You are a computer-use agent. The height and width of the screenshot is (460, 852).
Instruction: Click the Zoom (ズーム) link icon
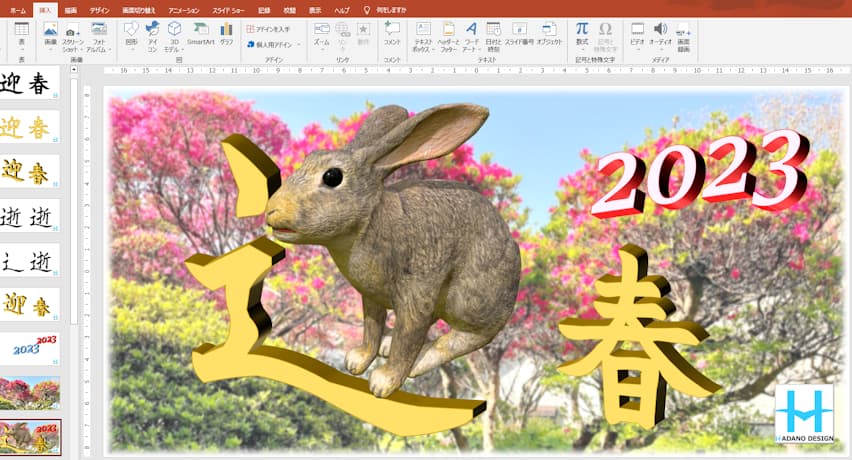pyautogui.click(x=322, y=29)
